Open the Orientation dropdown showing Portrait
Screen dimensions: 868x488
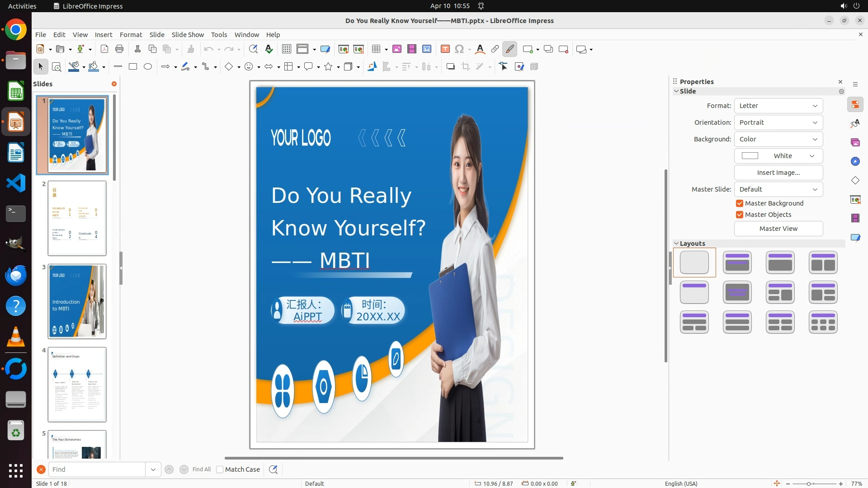pos(778,122)
